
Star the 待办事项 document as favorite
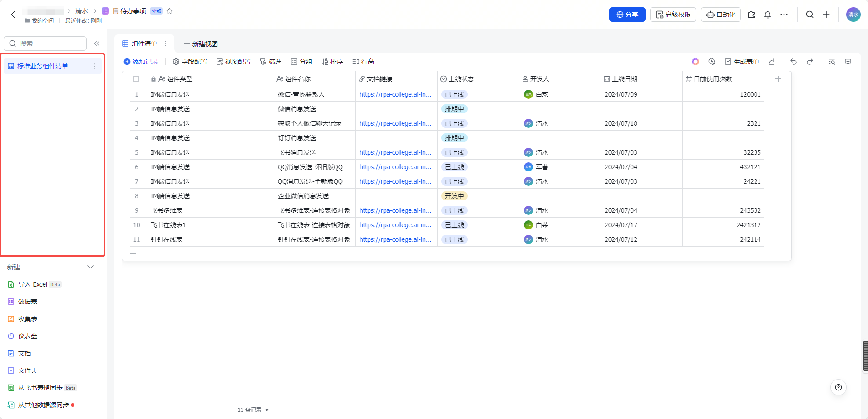point(169,11)
